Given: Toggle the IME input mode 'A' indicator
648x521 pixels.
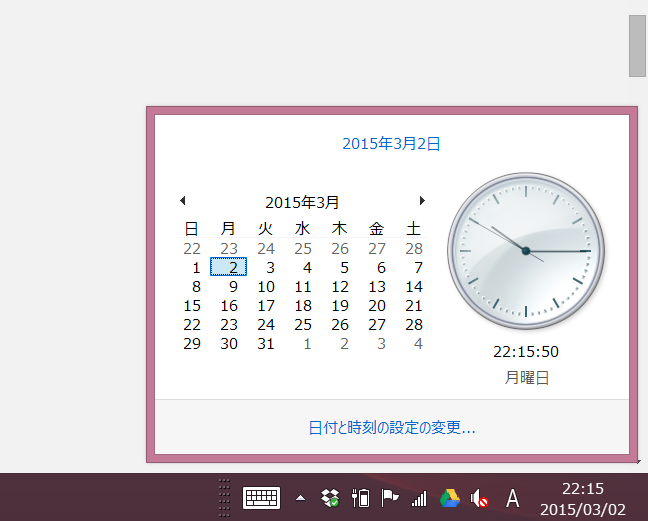Looking at the screenshot, I should click(512, 498).
